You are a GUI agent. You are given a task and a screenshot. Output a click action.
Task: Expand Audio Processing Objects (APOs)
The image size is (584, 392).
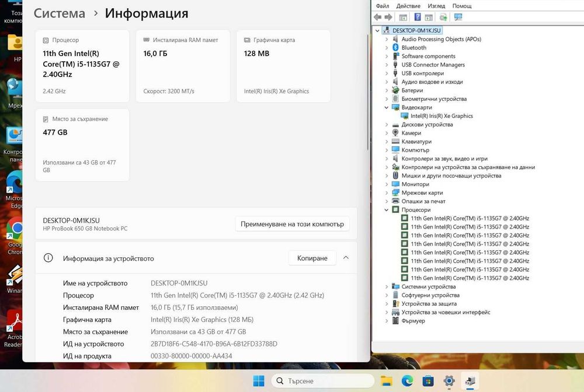(x=386, y=39)
